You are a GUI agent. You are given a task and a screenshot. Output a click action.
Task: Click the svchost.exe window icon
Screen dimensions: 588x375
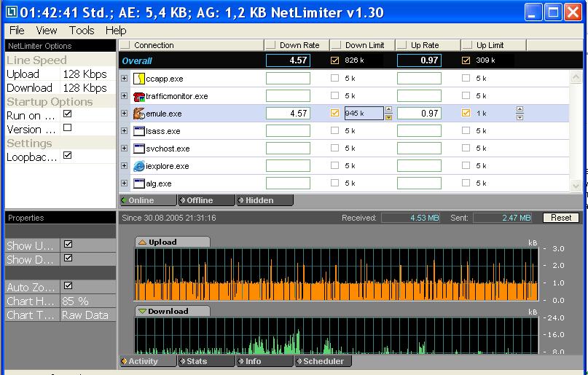click(139, 149)
